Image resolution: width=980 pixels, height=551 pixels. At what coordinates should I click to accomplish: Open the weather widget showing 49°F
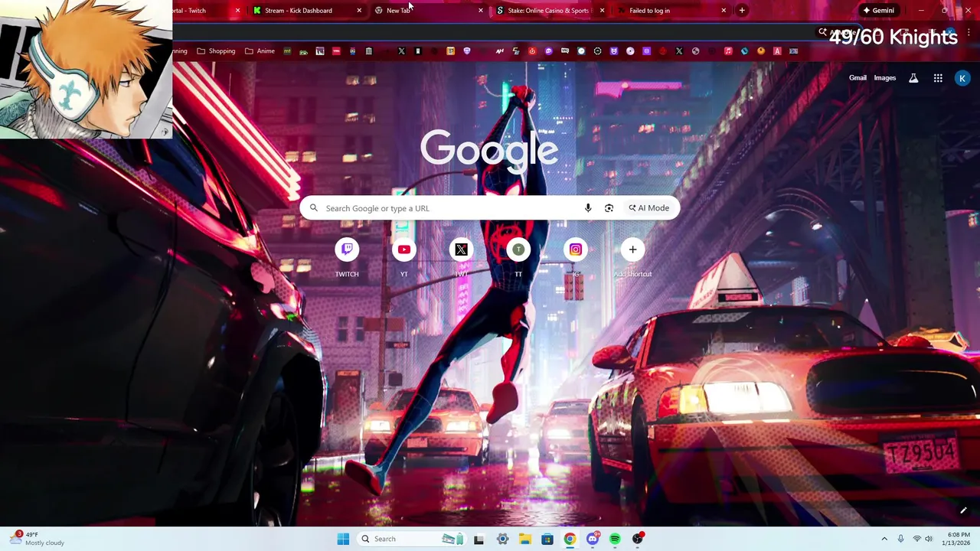pyautogui.click(x=37, y=539)
